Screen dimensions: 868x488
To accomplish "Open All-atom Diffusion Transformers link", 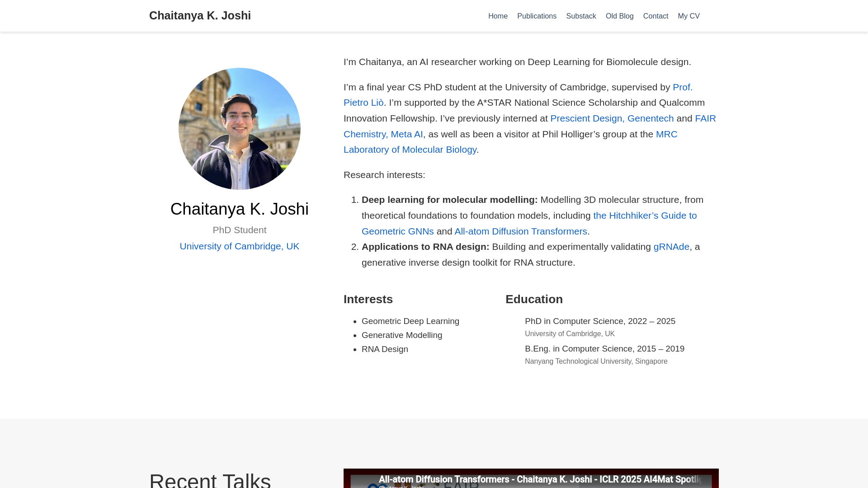I will (520, 231).
